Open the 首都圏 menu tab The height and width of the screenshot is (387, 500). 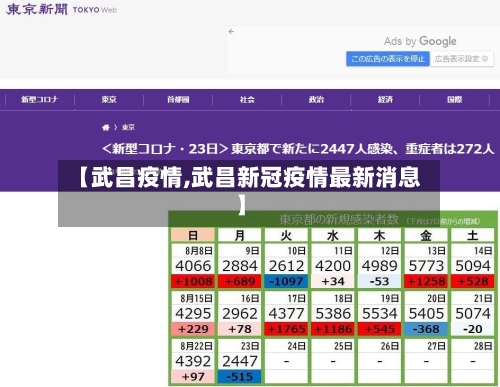pyautogui.click(x=178, y=99)
